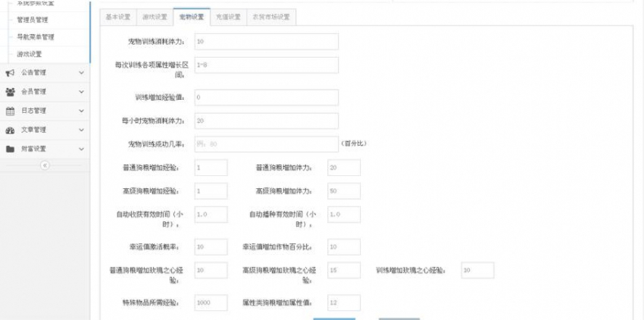Click the 高级狗粮增加经验 input field
The height and width of the screenshot is (320, 644).
pyautogui.click(x=211, y=191)
